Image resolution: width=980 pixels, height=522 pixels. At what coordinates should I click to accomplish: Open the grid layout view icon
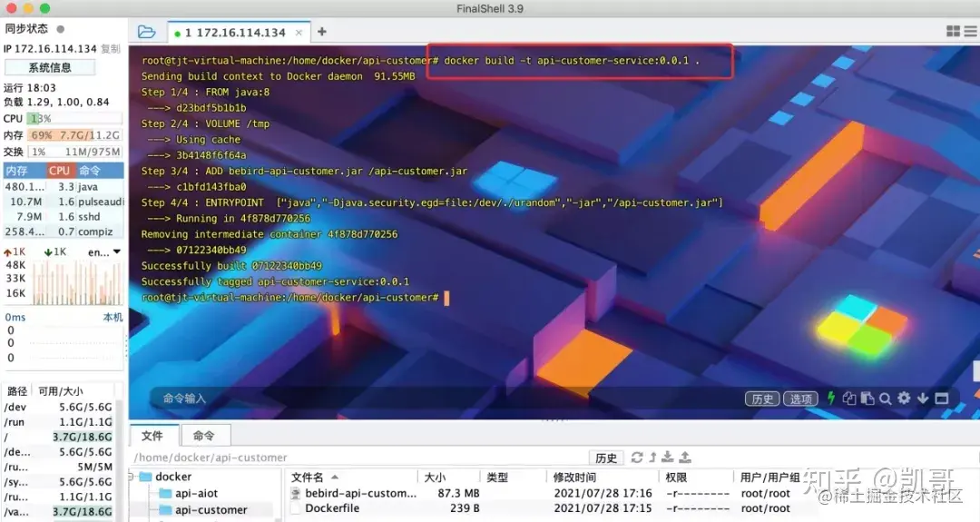tap(953, 31)
